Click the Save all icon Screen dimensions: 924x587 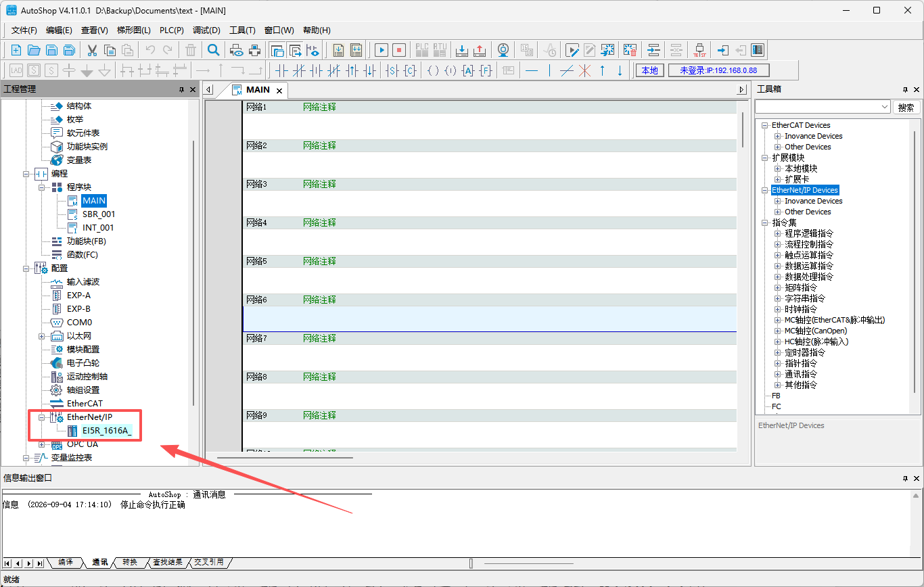click(69, 50)
